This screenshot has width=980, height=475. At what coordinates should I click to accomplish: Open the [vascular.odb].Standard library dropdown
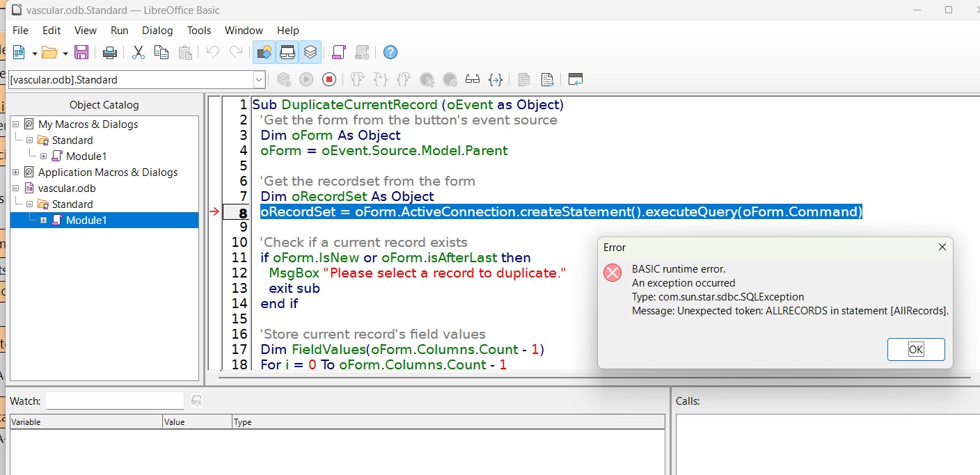click(259, 79)
